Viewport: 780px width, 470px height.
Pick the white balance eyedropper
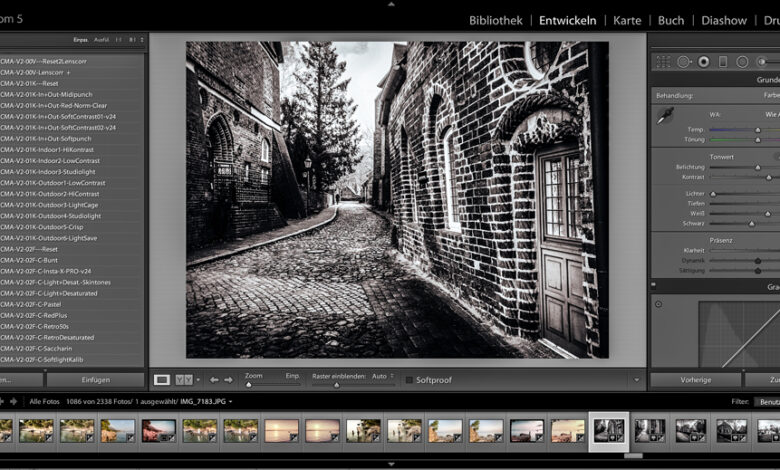[664, 116]
